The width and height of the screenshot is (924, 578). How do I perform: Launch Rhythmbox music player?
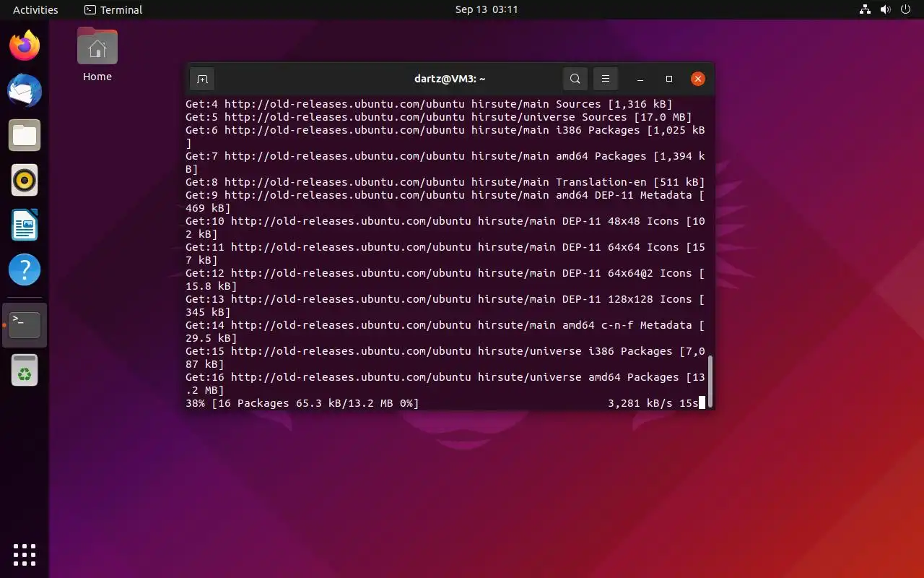coord(25,181)
